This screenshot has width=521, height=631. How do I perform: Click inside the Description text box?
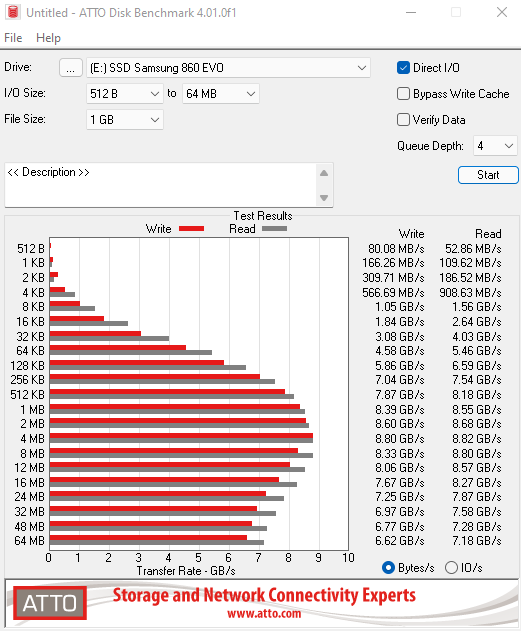pyautogui.click(x=161, y=185)
